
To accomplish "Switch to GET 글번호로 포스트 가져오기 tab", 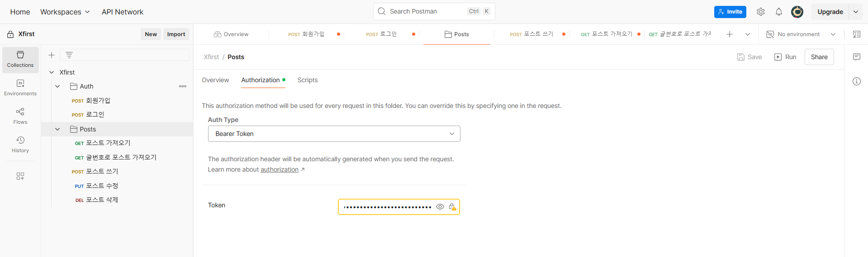I will click(680, 34).
